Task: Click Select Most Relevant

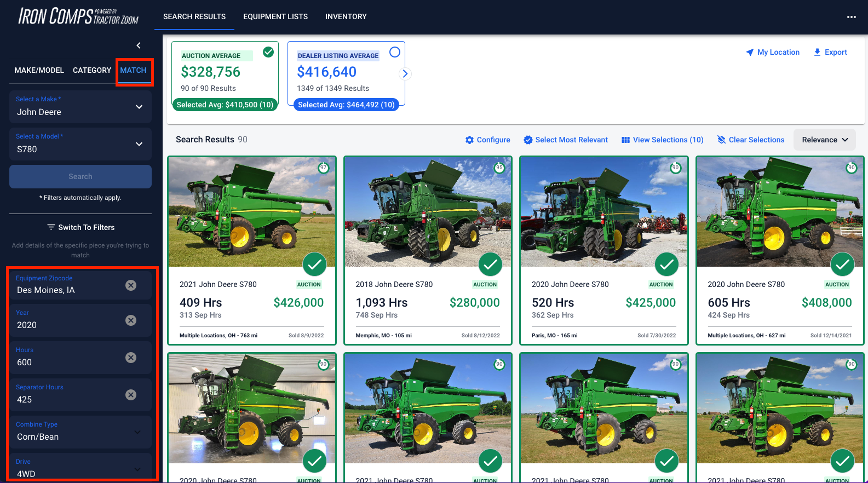Action: (566, 140)
